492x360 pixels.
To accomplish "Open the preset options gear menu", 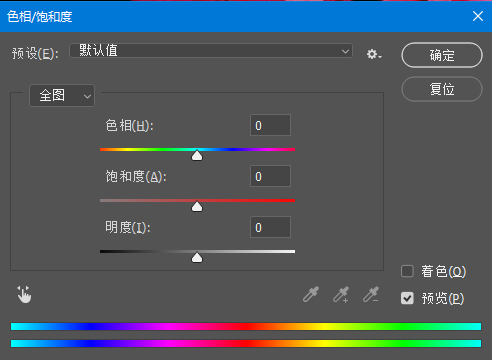I will (x=374, y=54).
